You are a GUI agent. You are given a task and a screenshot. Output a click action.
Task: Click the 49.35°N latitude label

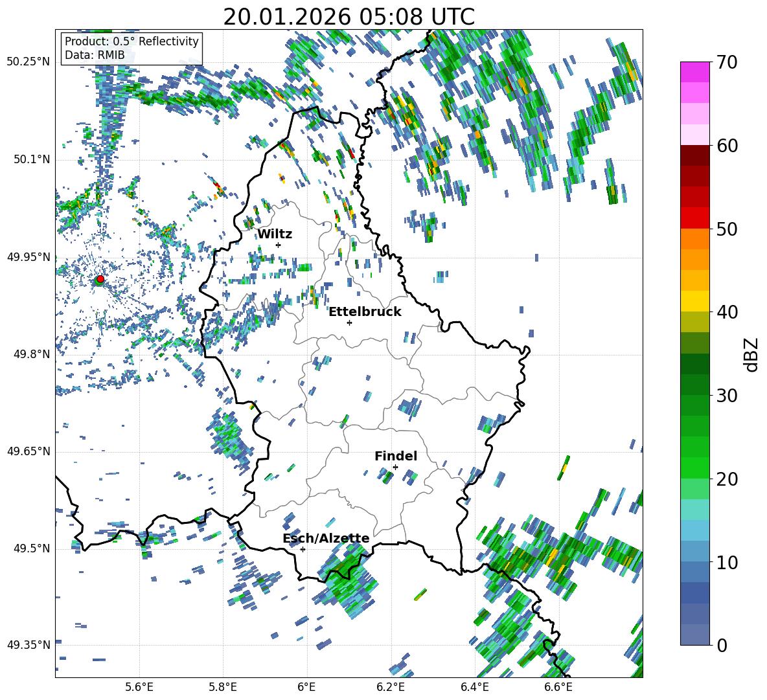click(x=29, y=645)
